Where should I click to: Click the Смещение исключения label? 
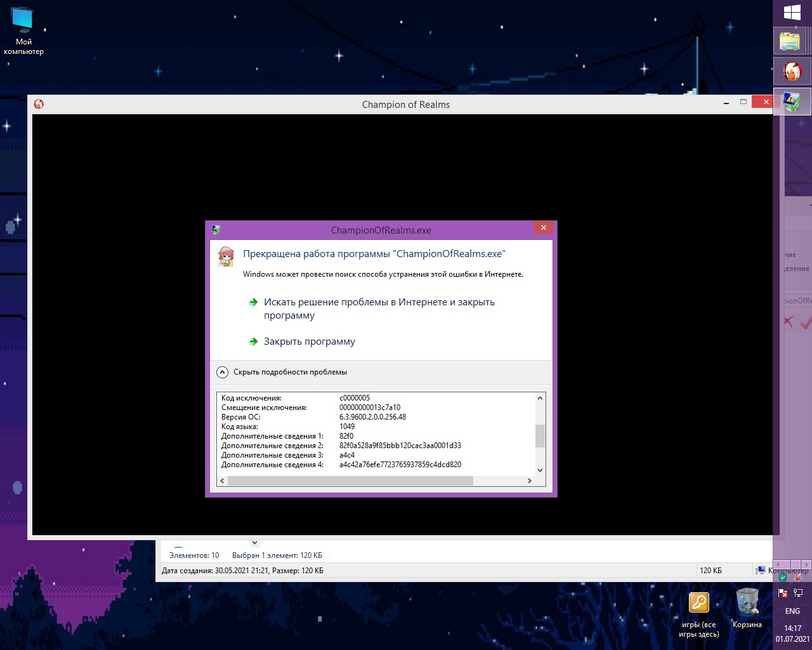click(x=264, y=408)
